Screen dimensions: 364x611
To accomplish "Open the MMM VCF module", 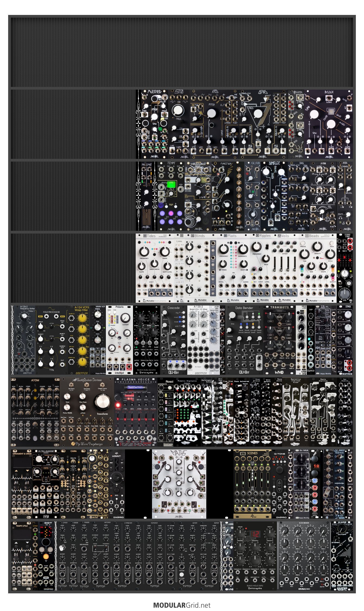I will 98,340.
